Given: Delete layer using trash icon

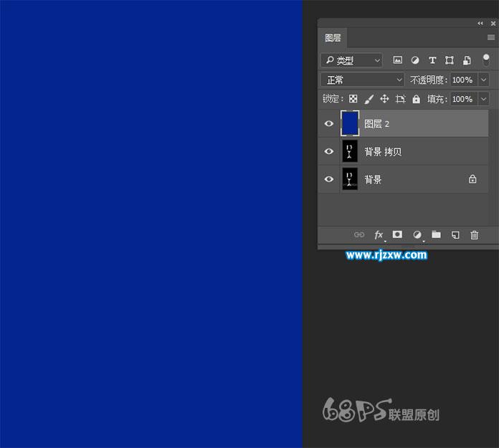Looking at the screenshot, I should [474, 235].
